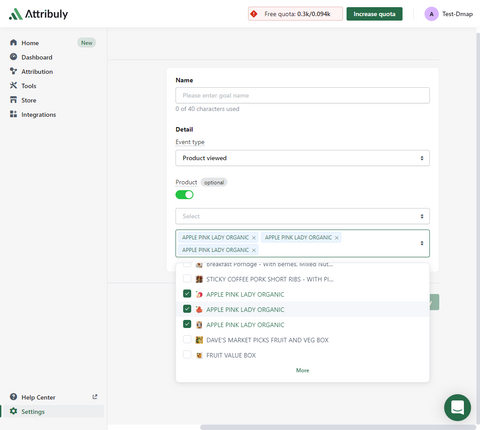Click the DAVE'S MARKET PICKS product thumbnail

(199, 340)
